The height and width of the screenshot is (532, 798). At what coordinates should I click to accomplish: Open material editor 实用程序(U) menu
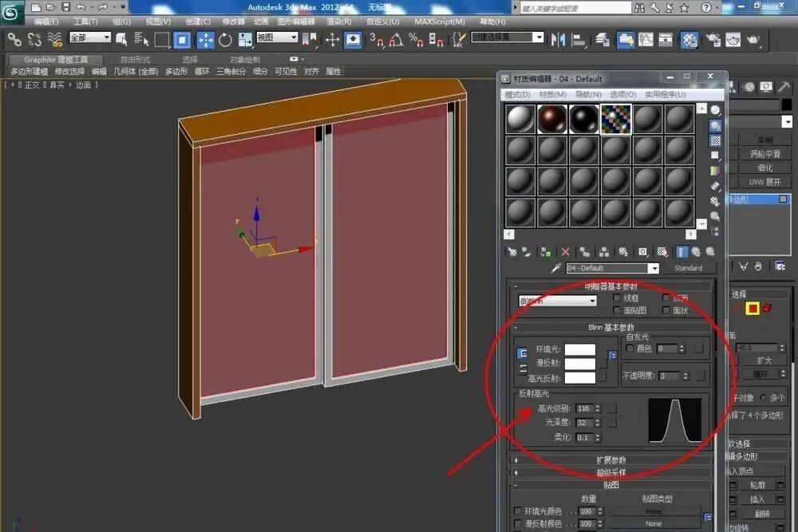click(666, 95)
